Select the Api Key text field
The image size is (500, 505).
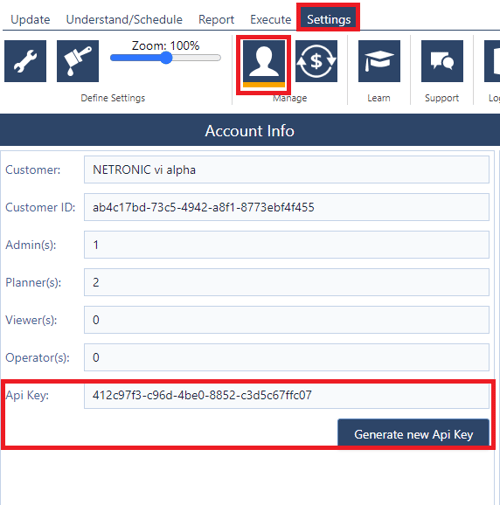[287, 395]
